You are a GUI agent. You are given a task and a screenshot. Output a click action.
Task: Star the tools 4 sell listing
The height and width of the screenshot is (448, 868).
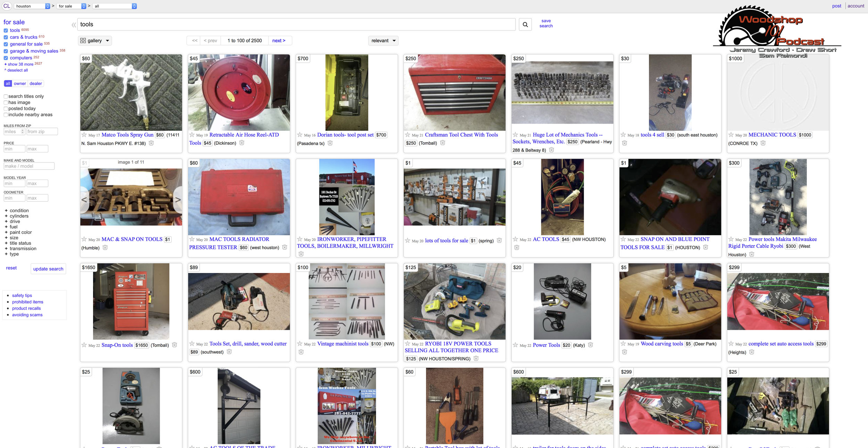[623, 135]
